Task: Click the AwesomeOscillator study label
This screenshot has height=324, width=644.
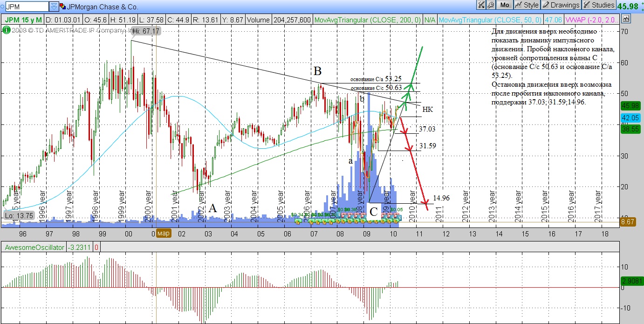Action: [34, 247]
